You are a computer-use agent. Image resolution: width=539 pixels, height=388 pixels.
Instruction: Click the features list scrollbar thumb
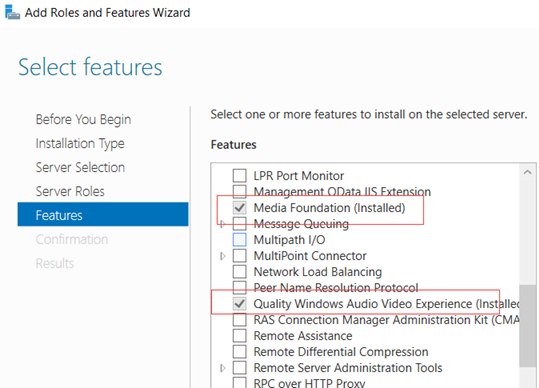pos(528,325)
